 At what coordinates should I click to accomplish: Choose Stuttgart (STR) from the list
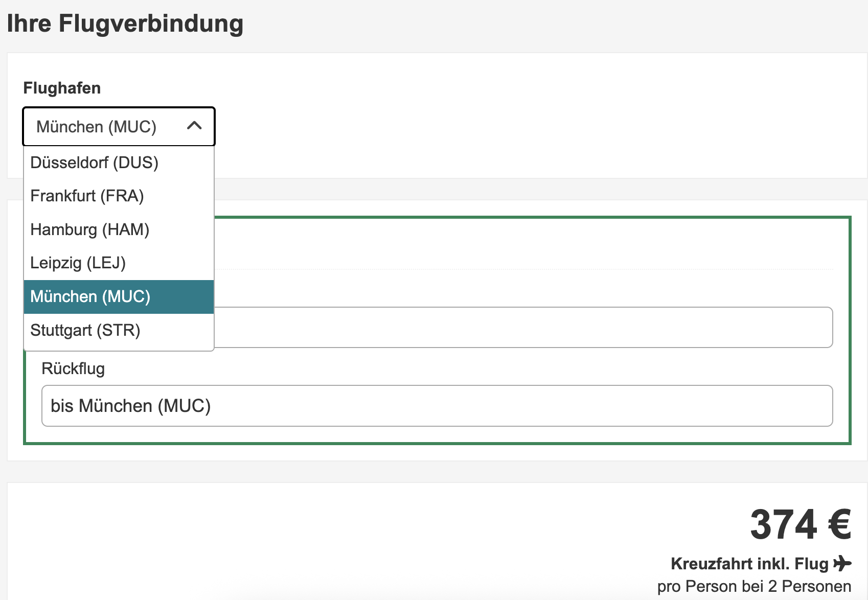coord(85,330)
